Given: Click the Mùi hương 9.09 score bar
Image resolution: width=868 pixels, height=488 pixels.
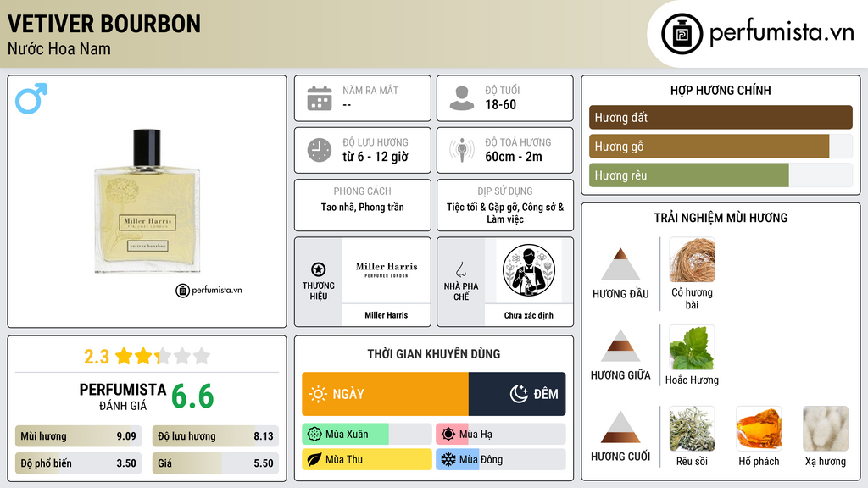Looking at the screenshot, I should pyautogui.click(x=78, y=436).
